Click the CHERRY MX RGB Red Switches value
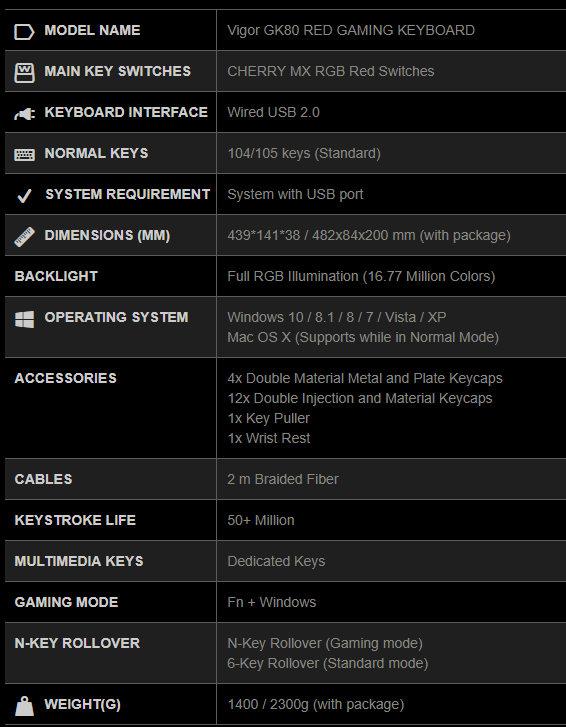566x727 pixels. 331,71
